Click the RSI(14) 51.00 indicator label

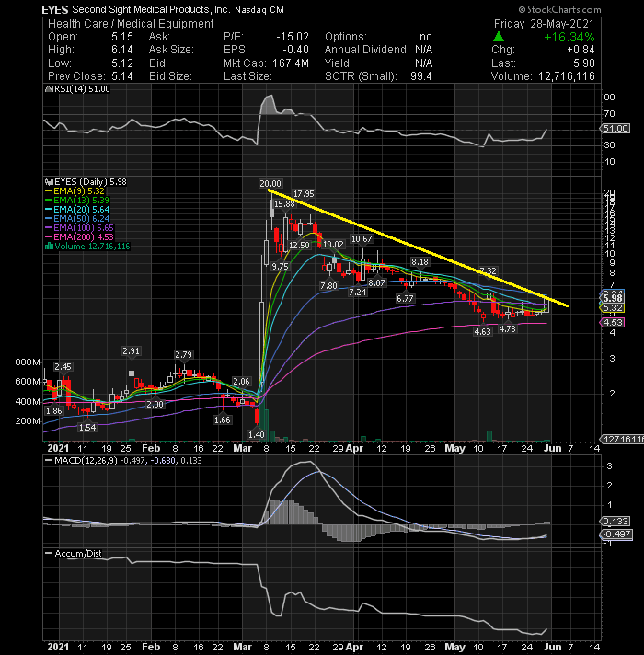coord(77,89)
